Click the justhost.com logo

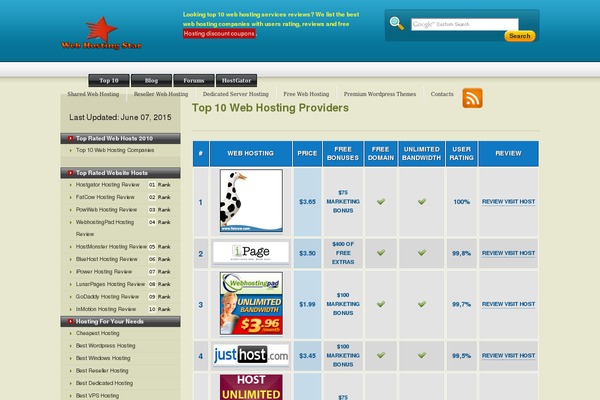[251, 355]
